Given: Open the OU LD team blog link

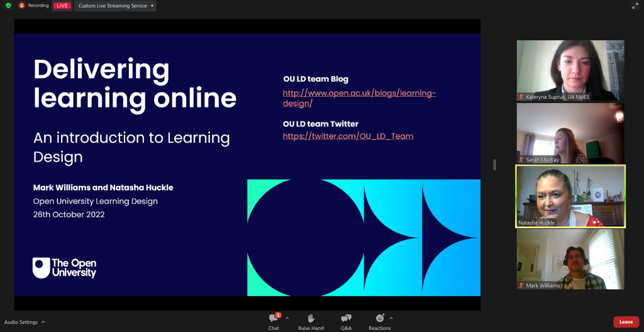Looking at the screenshot, I should tap(359, 98).
